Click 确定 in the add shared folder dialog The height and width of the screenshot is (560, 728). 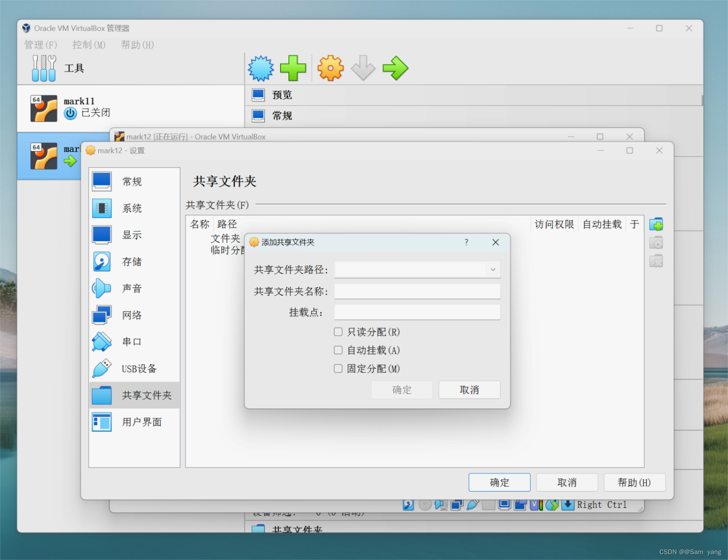coord(402,390)
